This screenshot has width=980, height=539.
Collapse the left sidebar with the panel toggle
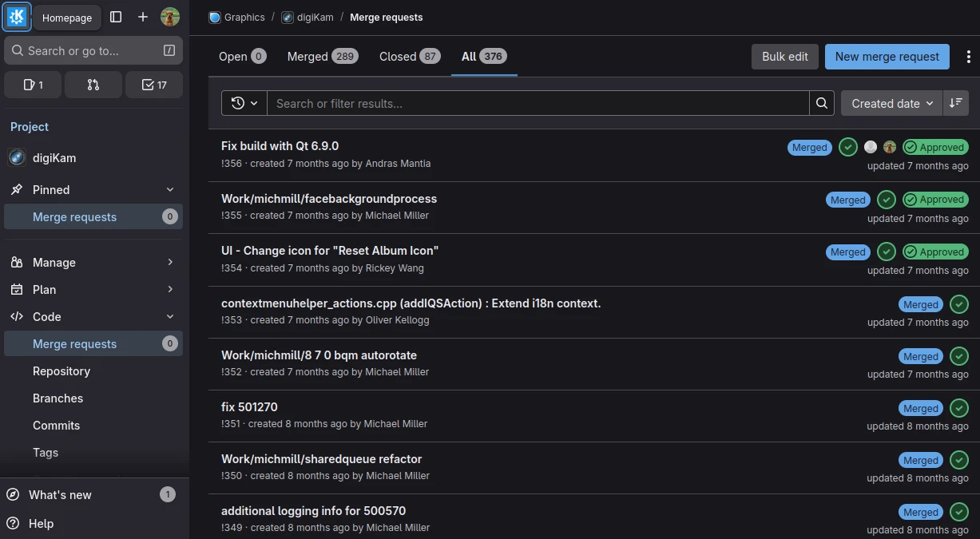(x=116, y=17)
